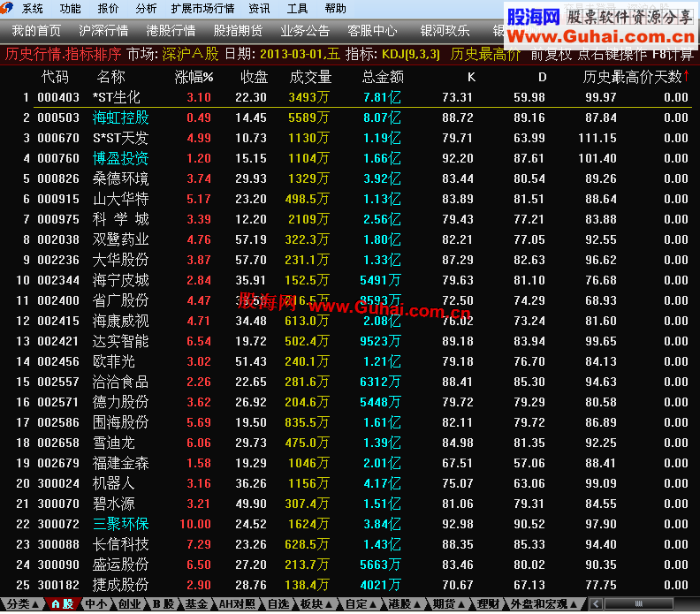700x614 pixels.
Task: Select stock row 桑德环境
Action: point(350,178)
